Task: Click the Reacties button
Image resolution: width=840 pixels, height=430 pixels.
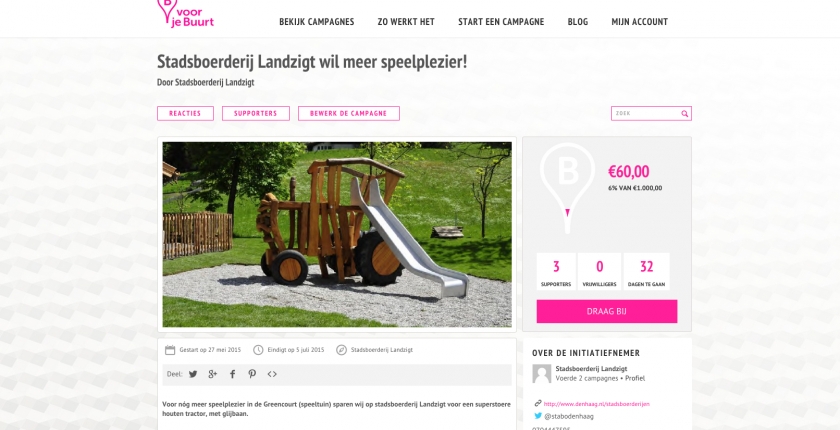Action: click(185, 114)
